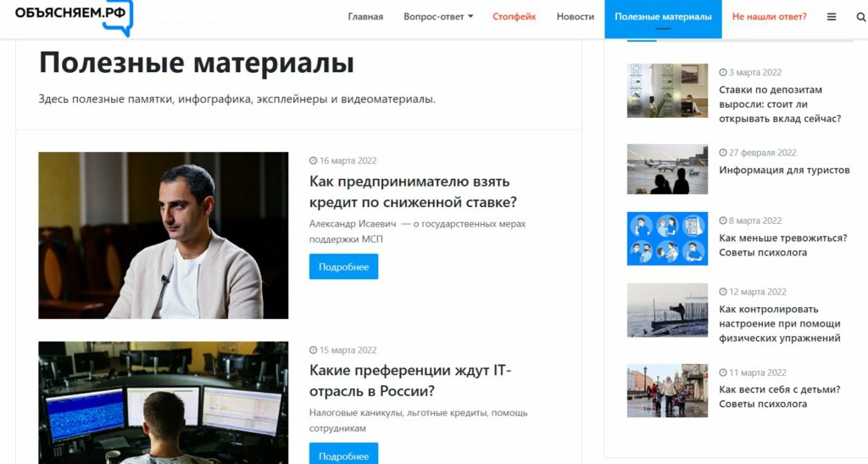Open article Какие преференции ждут IT-отрасль
868x464 pixels.
tap(410, 380)
